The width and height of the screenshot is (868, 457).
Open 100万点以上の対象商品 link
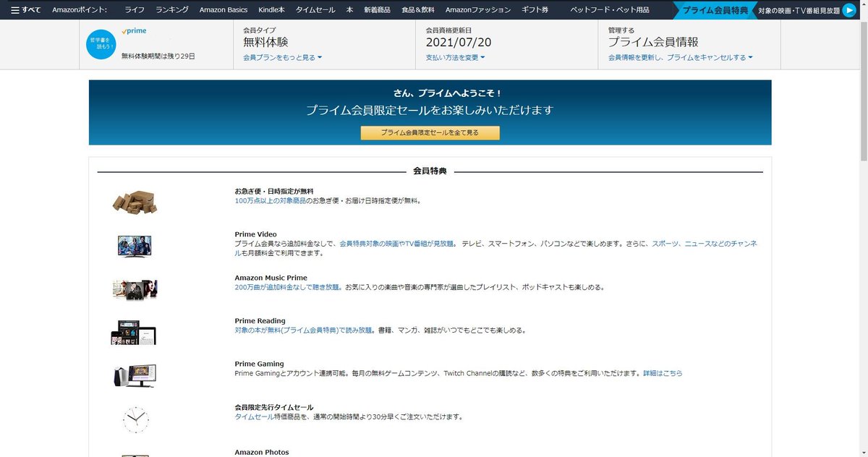tap(270, 200)
